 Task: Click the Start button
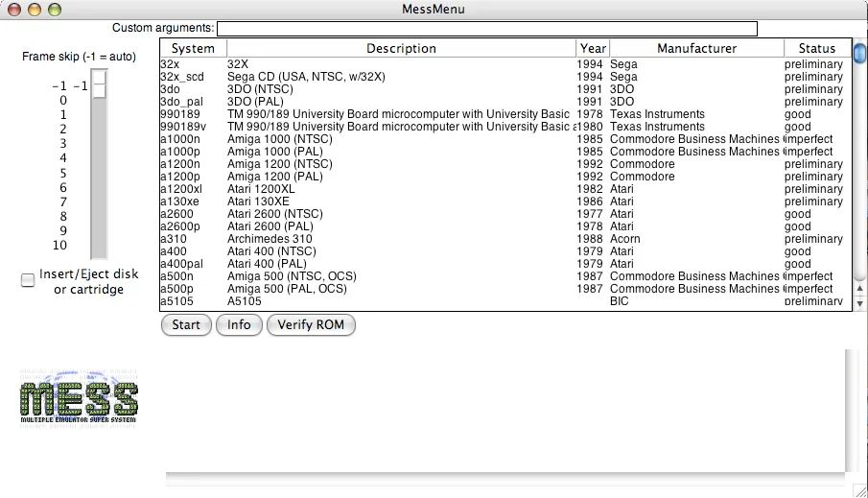pyautogui.click(x=186, y=325)
